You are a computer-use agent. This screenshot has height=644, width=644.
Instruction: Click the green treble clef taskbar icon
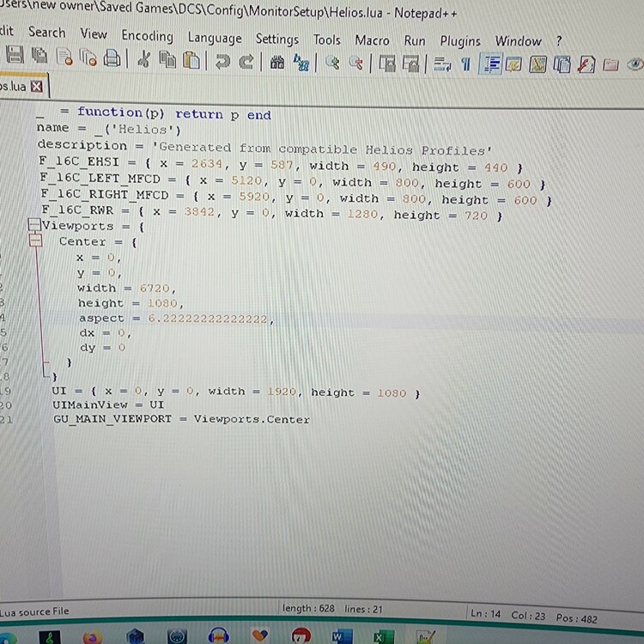coord(50,637)
